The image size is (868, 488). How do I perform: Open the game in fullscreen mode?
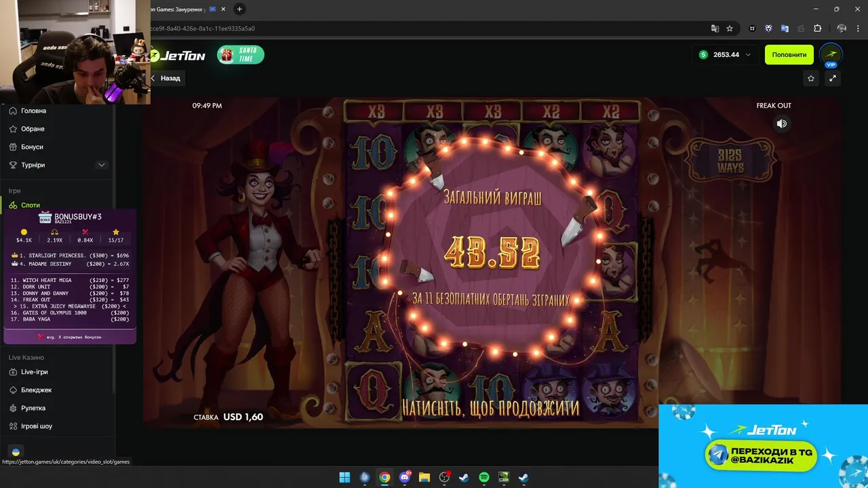point(833,79)
